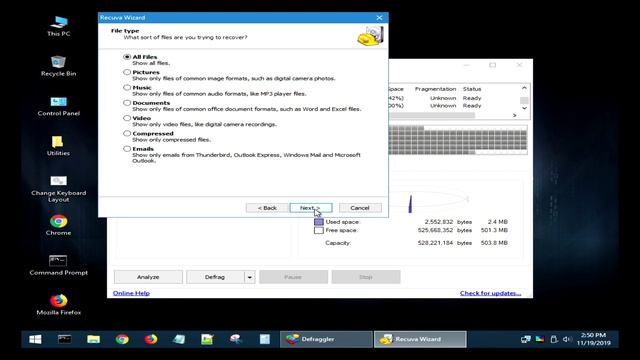Switch to Defraggler in the taskbar
The height and width of the screenshot is (360, 640).
326,339
